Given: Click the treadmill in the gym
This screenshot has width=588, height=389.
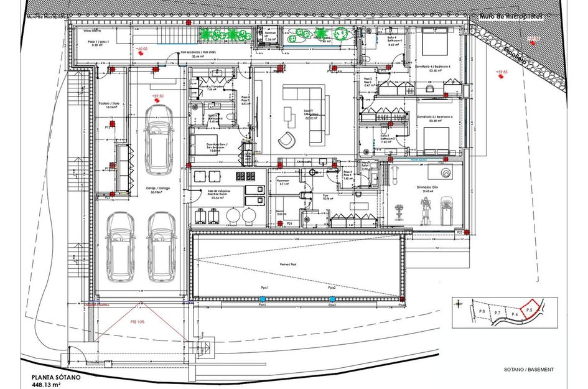Looking at the screenshot, I should (x=448, y=209).
